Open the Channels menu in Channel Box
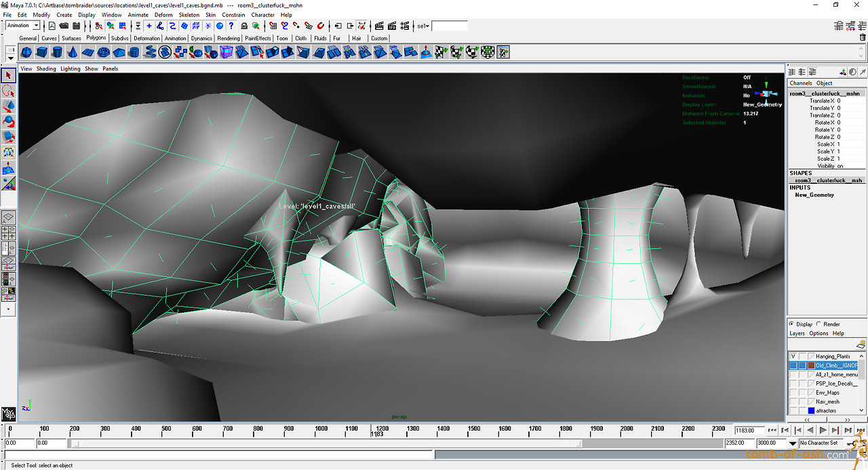The width and height of the screenshot is (868, 470). 801,83
